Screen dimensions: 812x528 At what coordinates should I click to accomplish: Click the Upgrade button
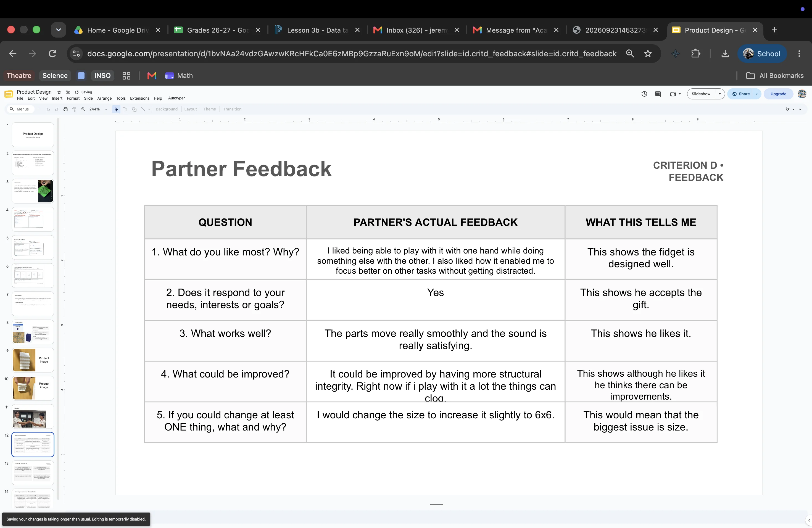(778, 94)
